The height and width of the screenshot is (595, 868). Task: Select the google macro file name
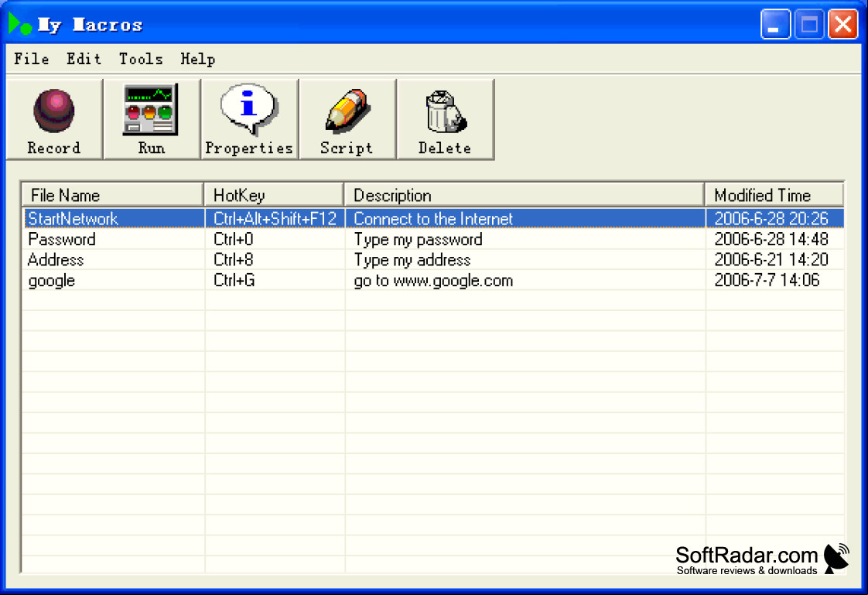point(52,281)
